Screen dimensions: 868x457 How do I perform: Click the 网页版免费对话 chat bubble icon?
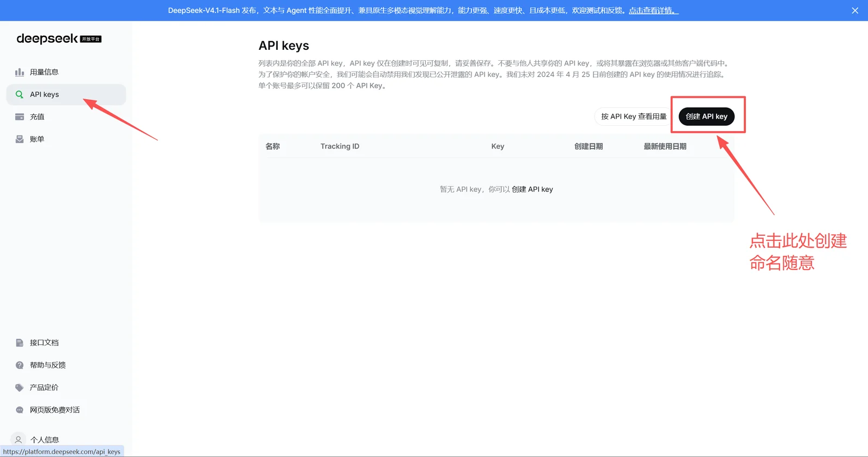20,410
